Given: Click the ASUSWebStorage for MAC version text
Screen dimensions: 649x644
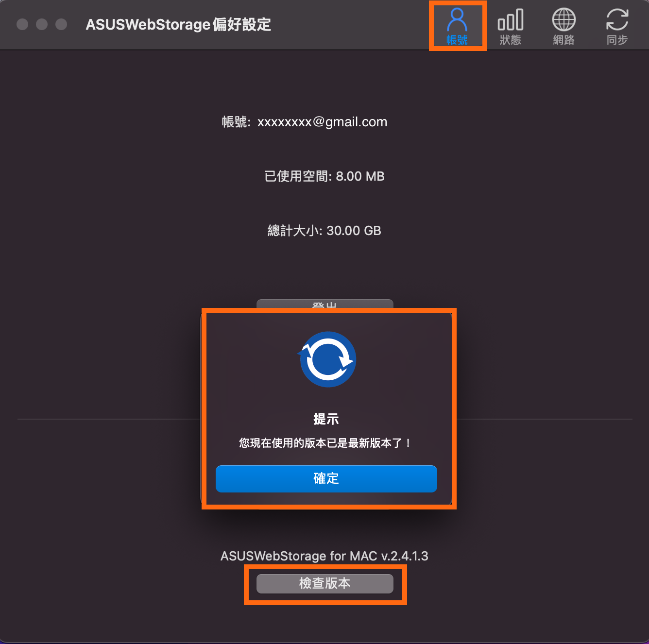Looking at the screenshot, I should [x=324, y=556].
